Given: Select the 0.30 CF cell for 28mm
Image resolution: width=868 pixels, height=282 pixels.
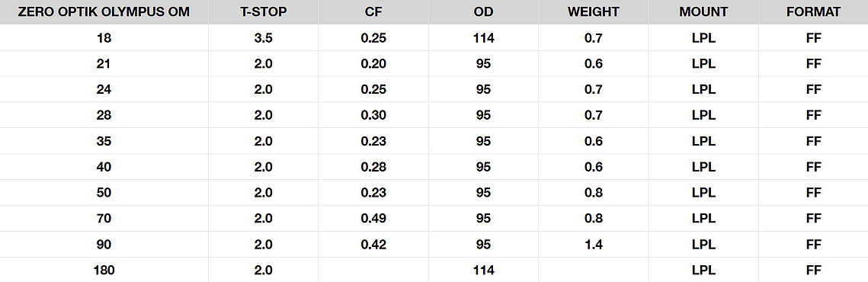Looking at the screenshot, I should 373,115.
